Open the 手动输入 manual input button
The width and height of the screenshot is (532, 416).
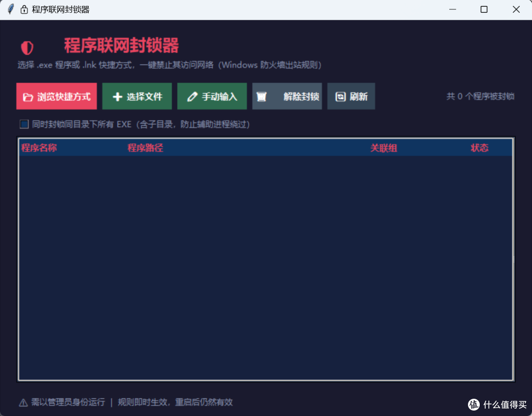[212, 97]
